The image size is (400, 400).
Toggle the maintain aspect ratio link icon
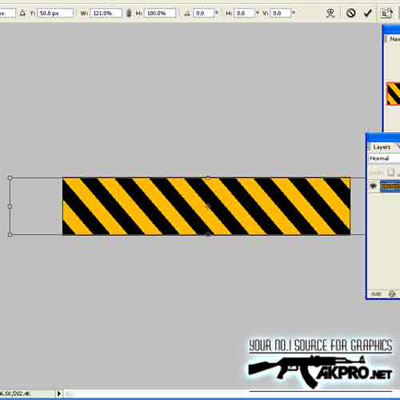(129, 13)
